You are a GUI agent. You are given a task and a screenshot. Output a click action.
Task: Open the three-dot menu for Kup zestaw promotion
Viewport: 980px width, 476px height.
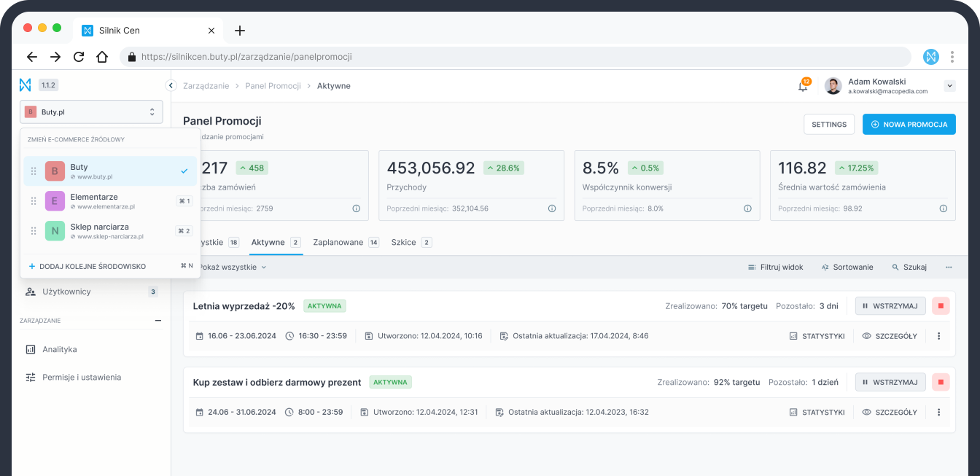point(938,413)
